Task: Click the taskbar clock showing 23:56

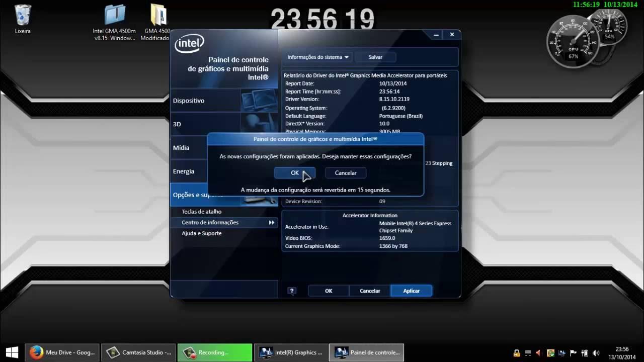Action: click(x=622, y=352)
